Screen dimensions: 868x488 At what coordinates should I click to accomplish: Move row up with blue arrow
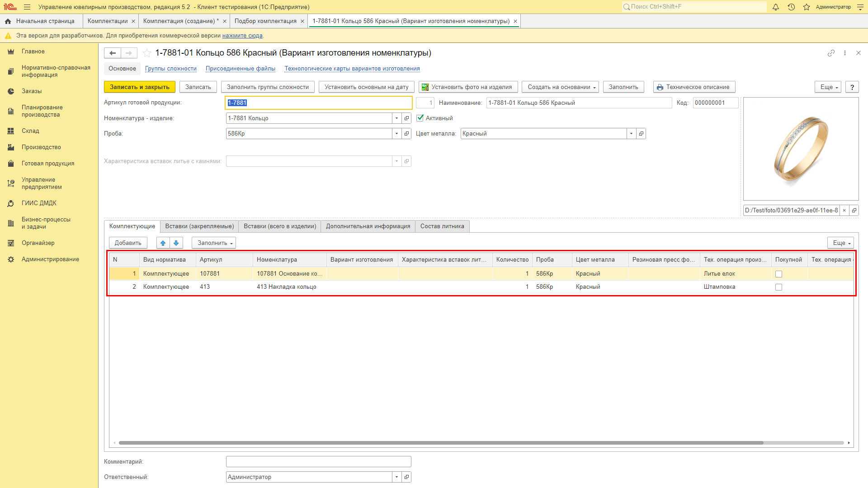[x=163, y=243]
